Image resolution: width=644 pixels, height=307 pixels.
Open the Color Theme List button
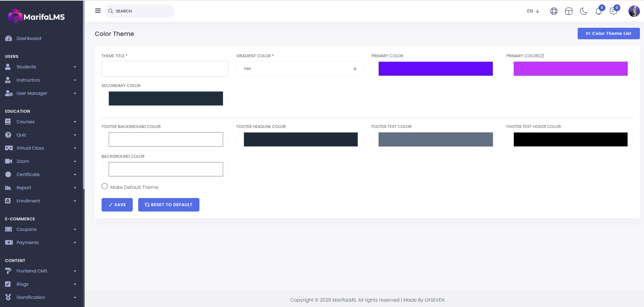pyautogui.click(x=608, y=34)
